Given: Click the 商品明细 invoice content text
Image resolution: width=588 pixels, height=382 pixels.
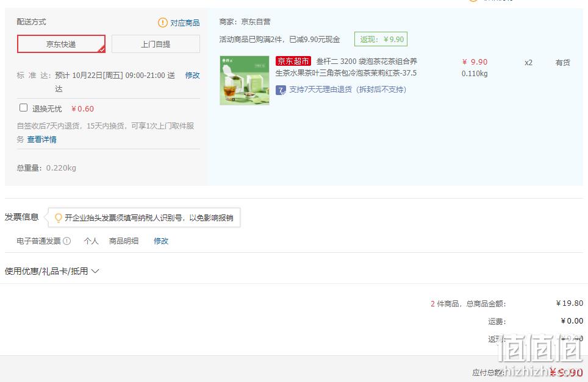Looking at the screenshot, I should (x=124, y=241).
